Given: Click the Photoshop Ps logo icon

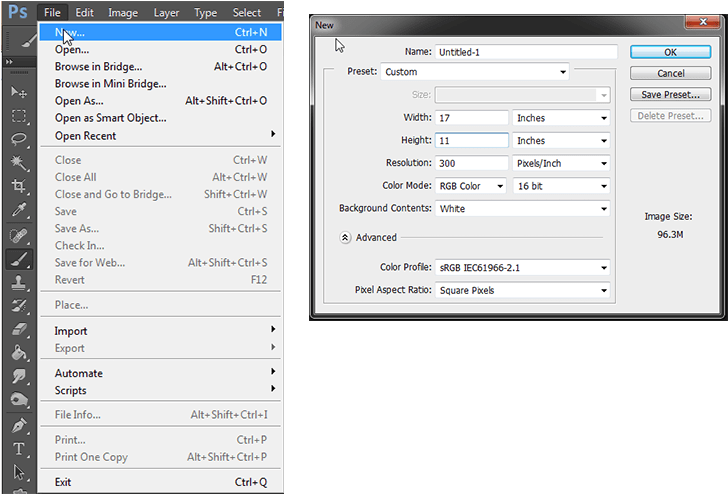Looking at the screenshot, I should 18,11.
